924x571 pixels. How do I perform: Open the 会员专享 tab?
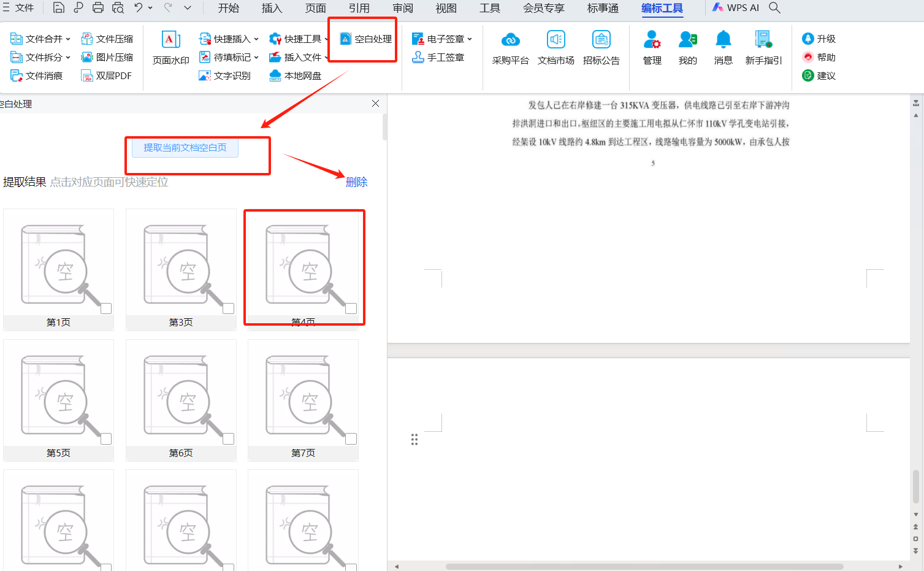pos(543,8)
